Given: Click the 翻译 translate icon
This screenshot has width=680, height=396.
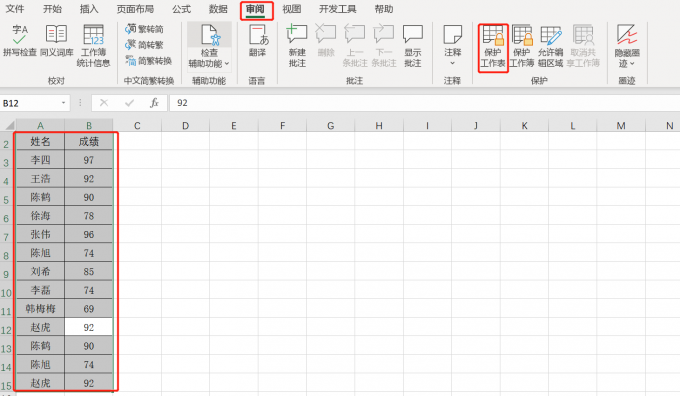Looking at the screenshot, I should coord(258,41).
